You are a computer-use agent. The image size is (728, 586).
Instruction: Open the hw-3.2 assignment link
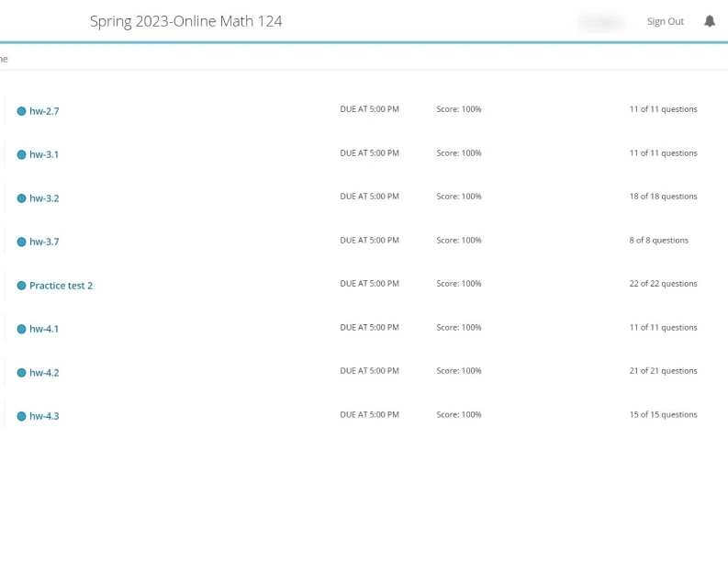44,198
